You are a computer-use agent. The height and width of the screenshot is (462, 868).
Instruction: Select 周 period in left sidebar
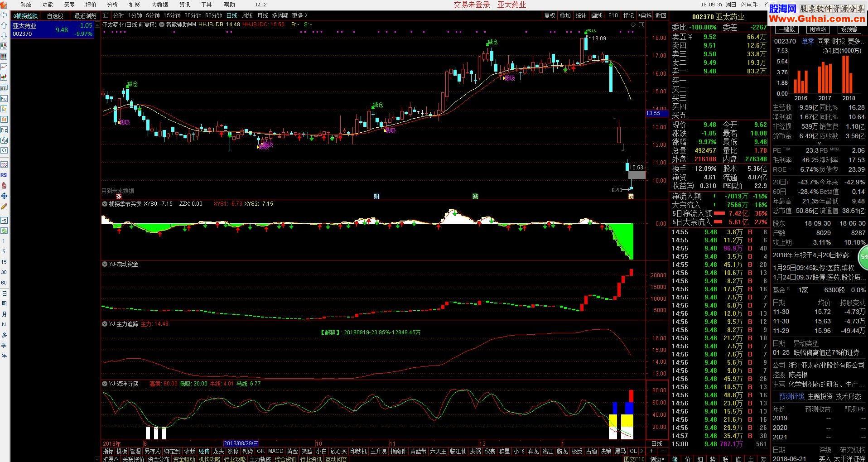pyautogui.click(x=4, y=304)
